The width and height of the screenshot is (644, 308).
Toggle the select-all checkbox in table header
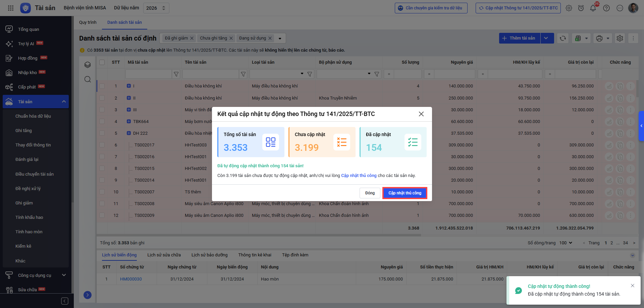(102, 62)
